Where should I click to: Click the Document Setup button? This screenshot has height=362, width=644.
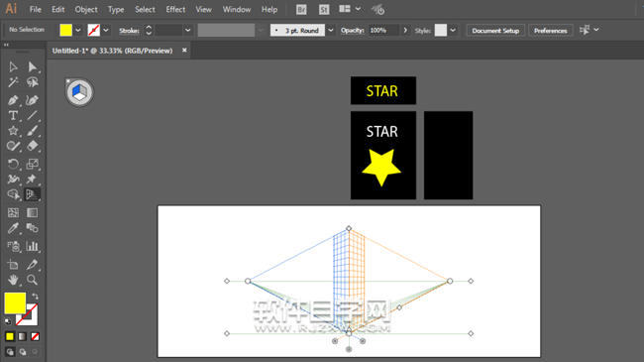495,31
